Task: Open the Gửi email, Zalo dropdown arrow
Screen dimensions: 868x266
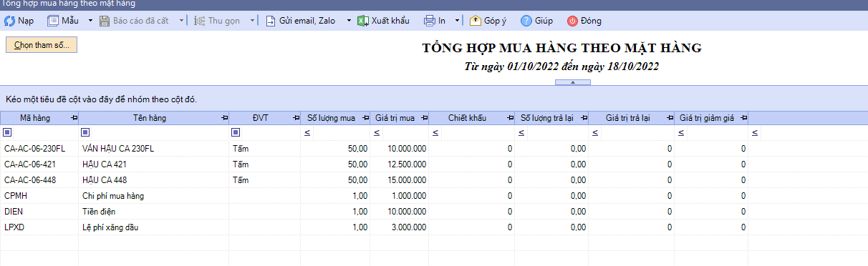Action: 349,21
